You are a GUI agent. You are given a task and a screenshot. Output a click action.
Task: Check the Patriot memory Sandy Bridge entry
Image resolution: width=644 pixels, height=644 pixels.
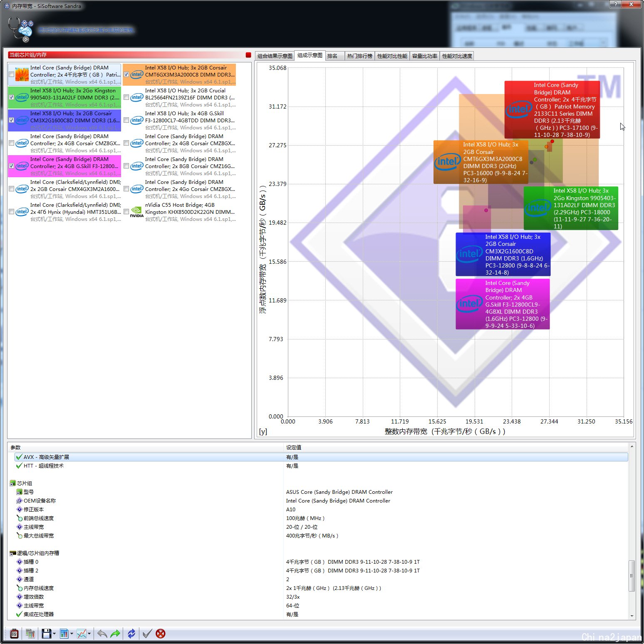point(12,74)
